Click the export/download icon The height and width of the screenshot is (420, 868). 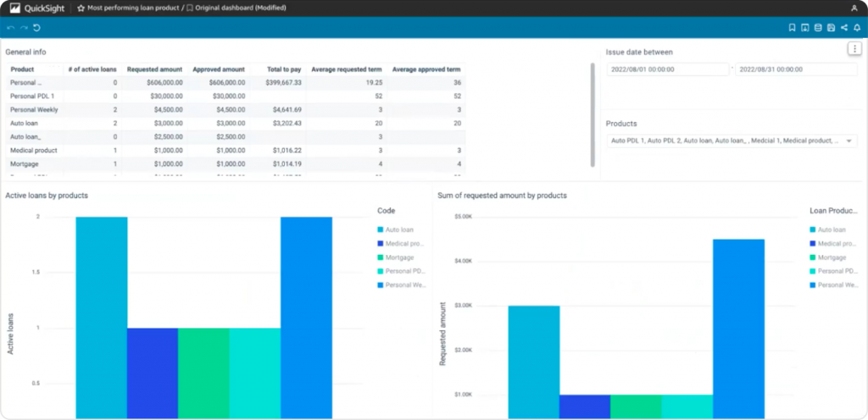[805, 28]
